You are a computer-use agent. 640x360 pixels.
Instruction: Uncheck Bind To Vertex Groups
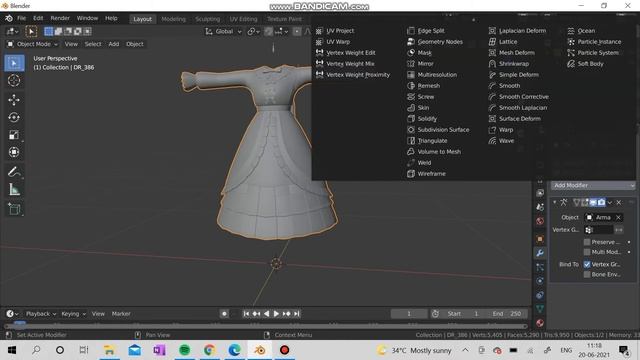587,264
